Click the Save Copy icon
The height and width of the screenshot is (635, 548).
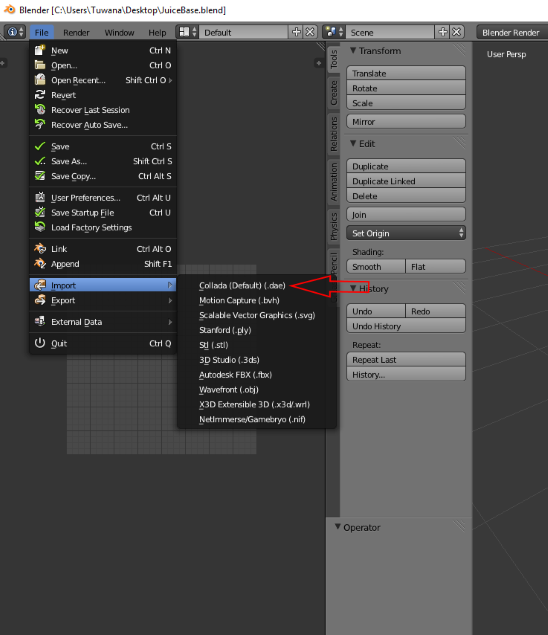click(40, 176)
